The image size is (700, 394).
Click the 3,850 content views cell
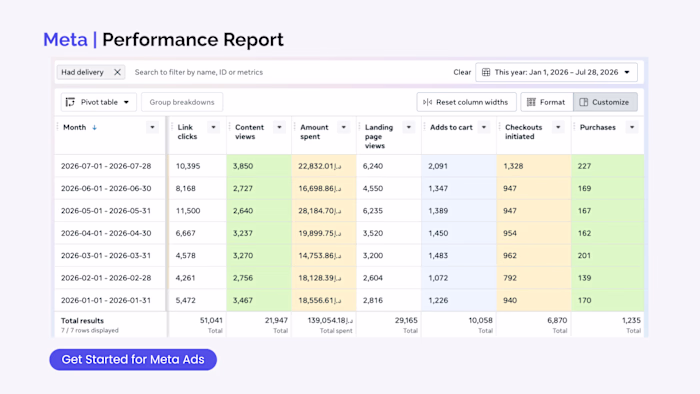tap(259, 166)
